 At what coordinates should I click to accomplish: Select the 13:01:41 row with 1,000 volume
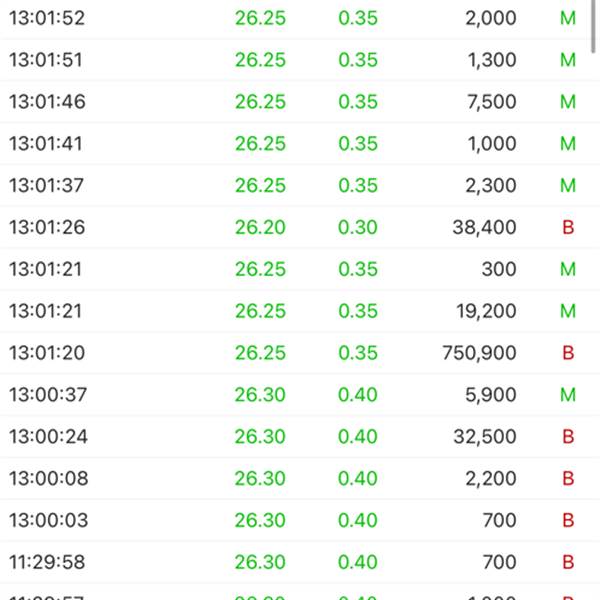(x=294, y=143)
